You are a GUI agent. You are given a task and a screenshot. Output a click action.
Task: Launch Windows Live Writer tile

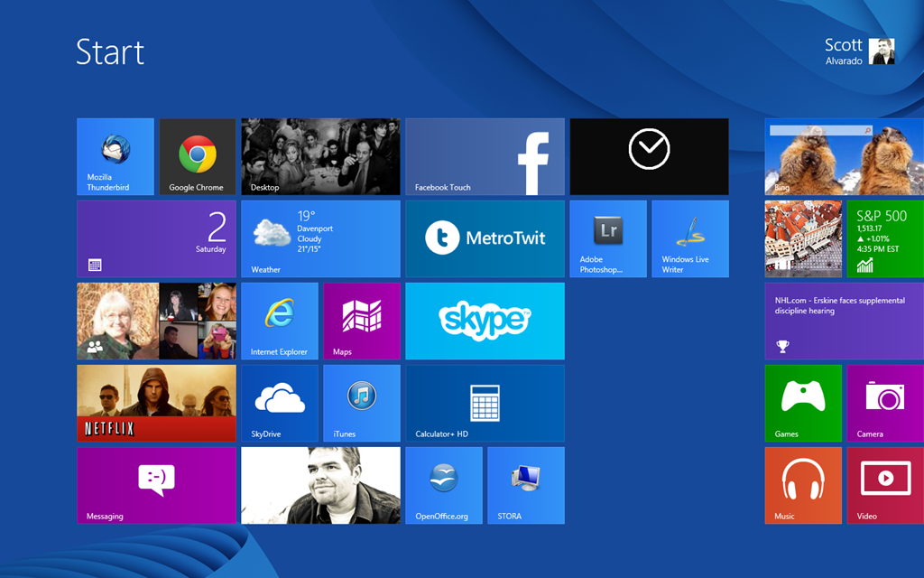coord(690,238)
